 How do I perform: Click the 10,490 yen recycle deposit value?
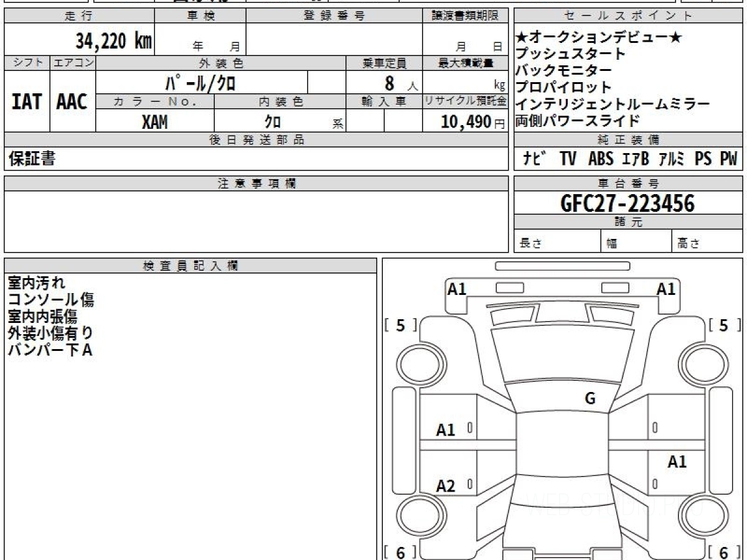pyautogui.click(x=466, y=122)
